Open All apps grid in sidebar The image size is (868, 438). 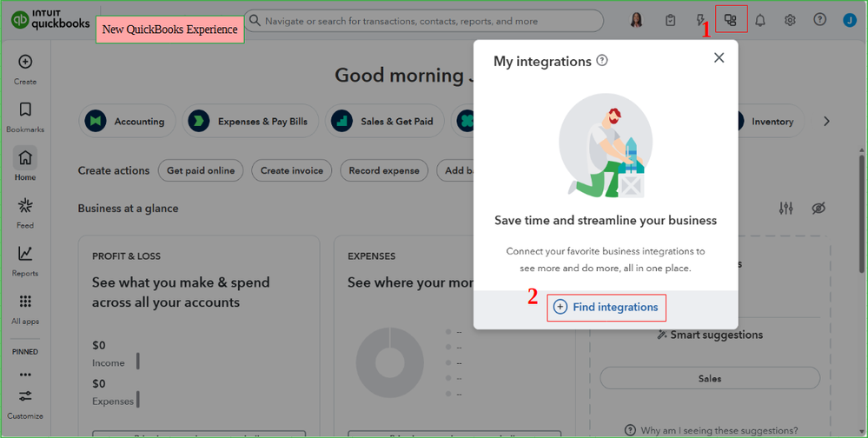(x=25, y=309)
